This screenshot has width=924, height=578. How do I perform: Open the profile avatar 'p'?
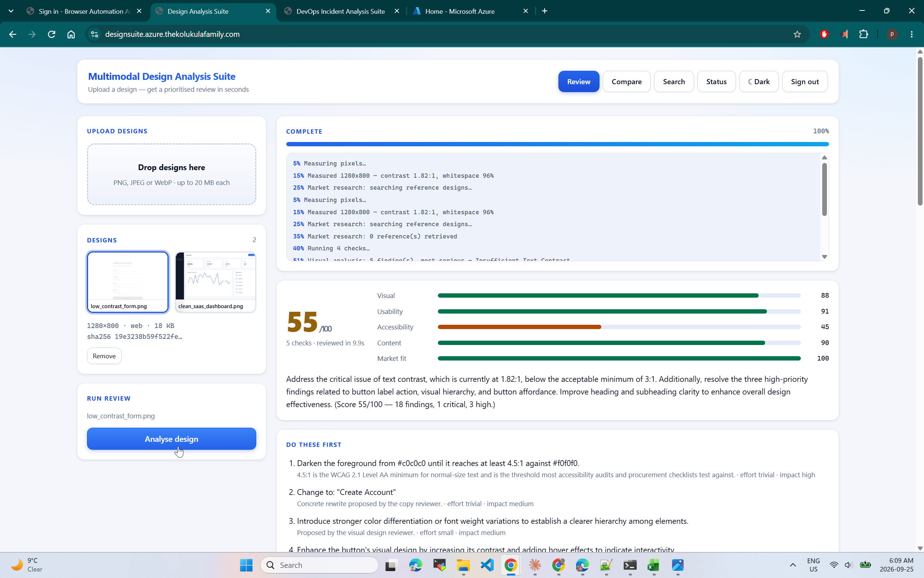tap(892, 34)
